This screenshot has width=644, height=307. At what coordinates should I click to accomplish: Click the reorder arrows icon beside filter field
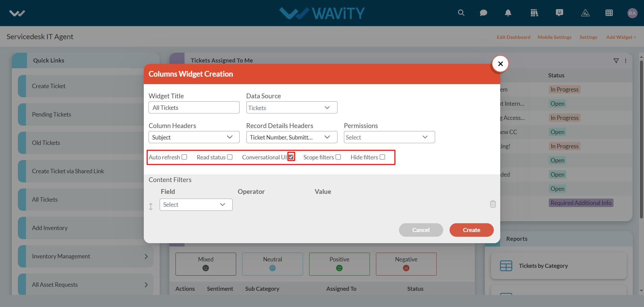151,206
